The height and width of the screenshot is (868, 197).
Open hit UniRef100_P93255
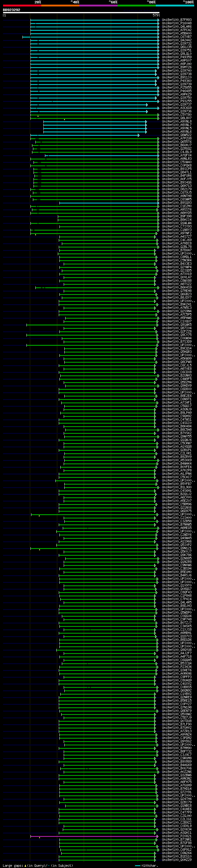coord(177,101)
